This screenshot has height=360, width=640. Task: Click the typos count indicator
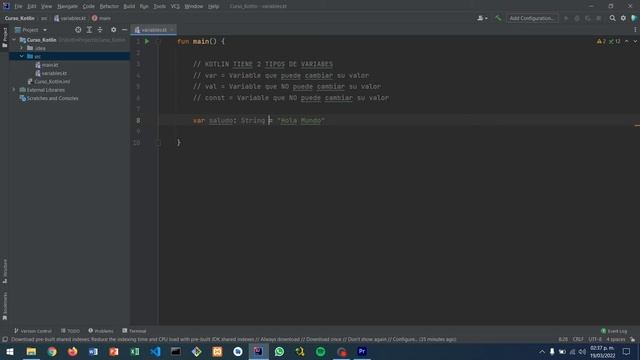[615, 41]
